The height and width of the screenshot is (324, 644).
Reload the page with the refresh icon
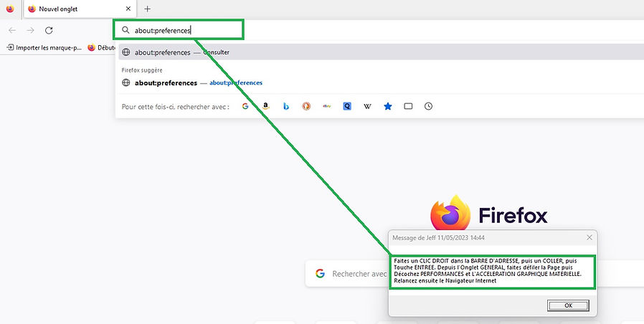[49, 30]
